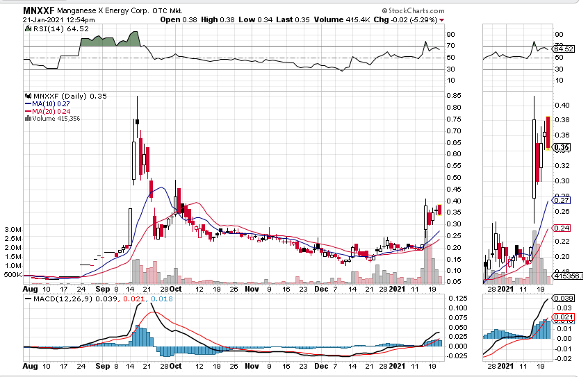588x377 pixels.
Task: Click the Last 0.35 quote value
Action: click(x=293, y=20)
